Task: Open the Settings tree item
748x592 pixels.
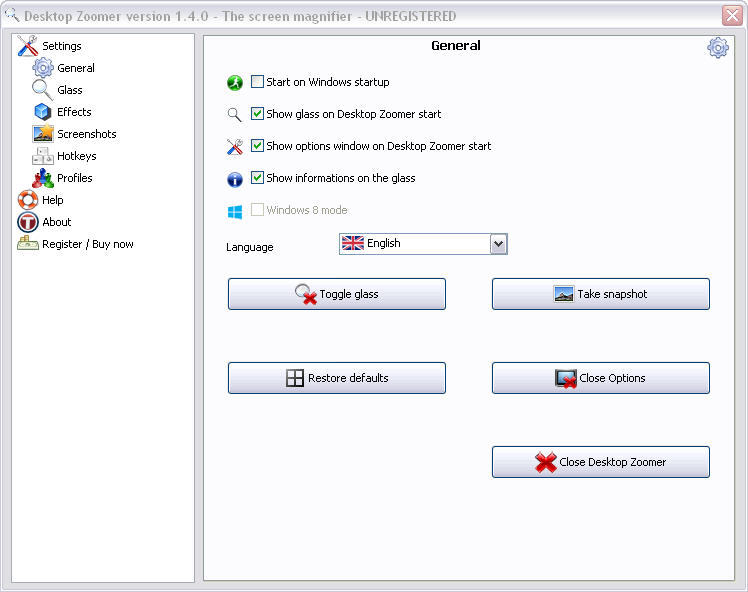Action: click(62, 46)
